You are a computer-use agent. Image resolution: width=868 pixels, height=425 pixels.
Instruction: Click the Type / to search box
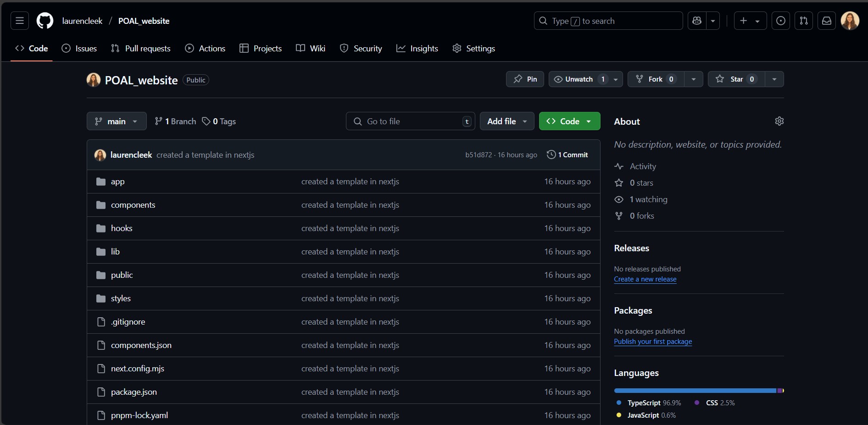point(608,21)
